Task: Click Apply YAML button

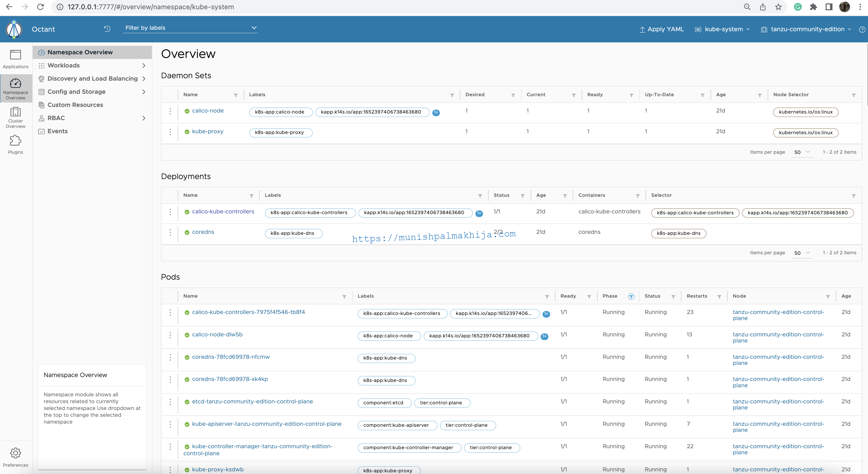Action: [662, 29]
